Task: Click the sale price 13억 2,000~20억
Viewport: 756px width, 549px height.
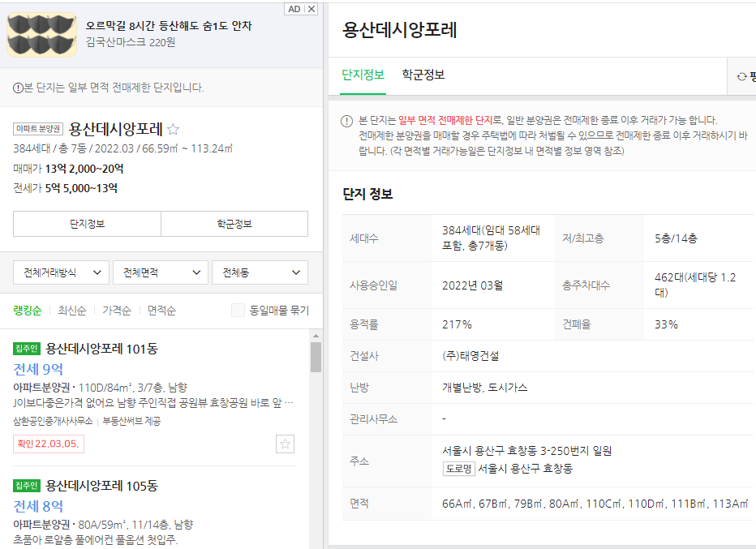Action: coord(84,169)
